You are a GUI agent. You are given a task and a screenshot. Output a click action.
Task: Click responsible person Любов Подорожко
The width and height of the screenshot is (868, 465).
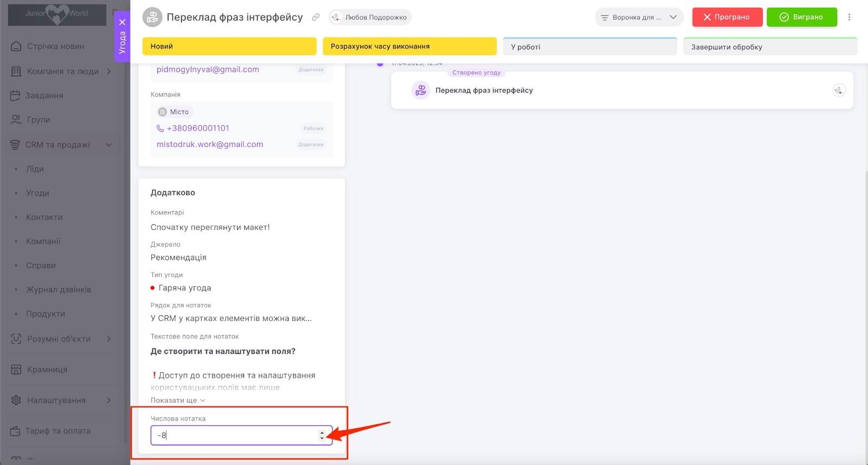(370, 17)
